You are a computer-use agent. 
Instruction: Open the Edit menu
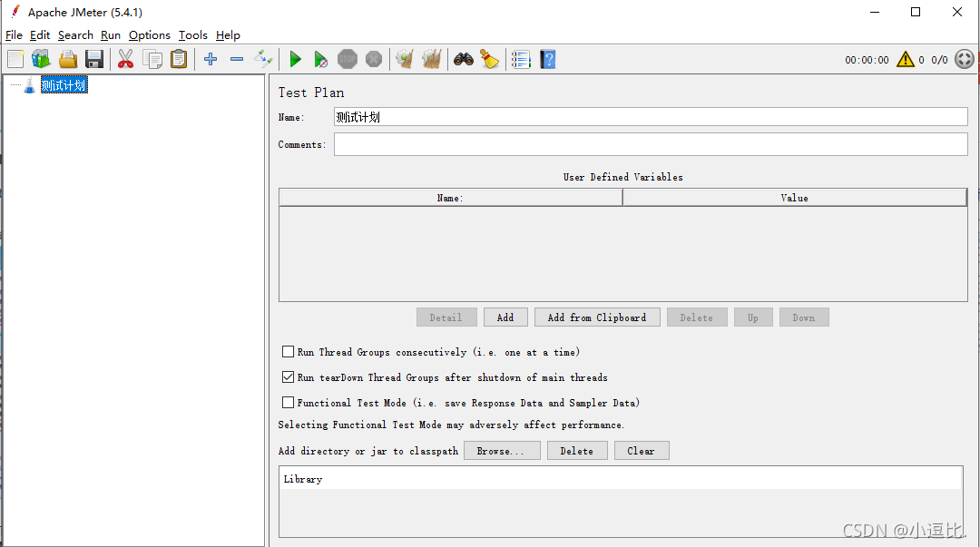click(40, 35)
